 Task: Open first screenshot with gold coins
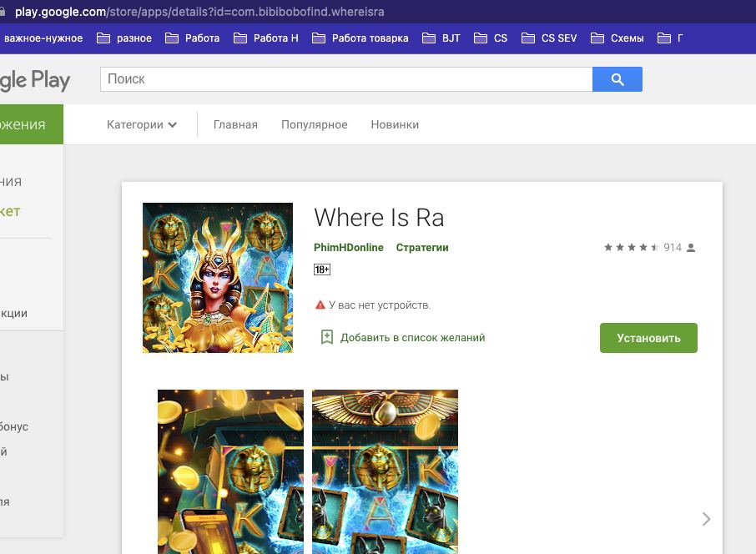[x=230, y=471]
